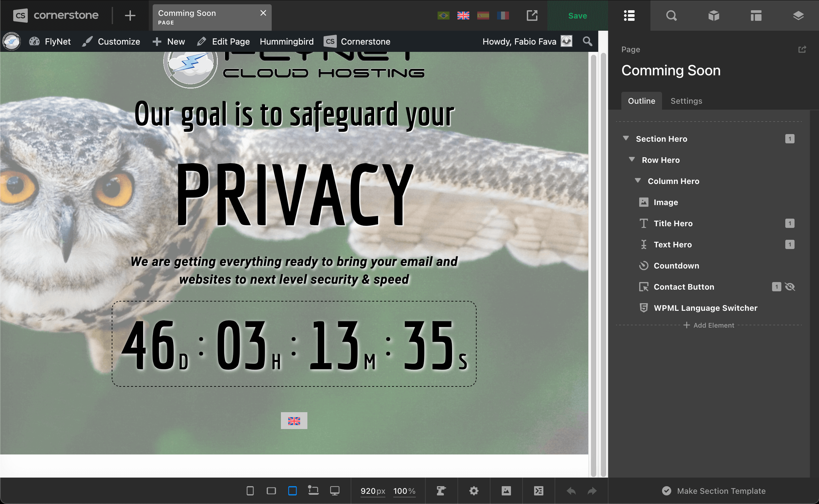Open the New admin bar menu

[x=169, y=41]
